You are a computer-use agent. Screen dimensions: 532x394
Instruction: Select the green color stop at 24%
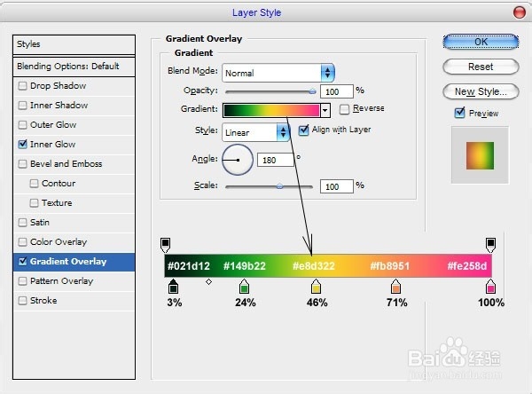click(245, 287)
